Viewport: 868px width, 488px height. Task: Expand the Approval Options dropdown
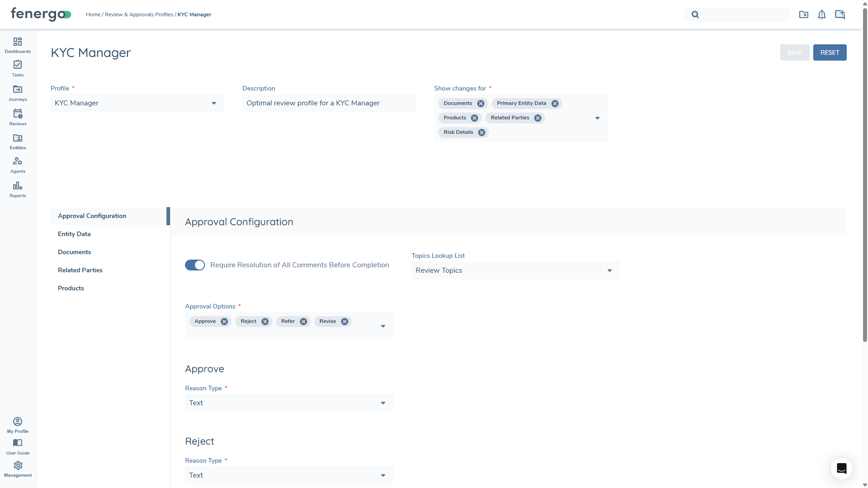coord(383,326)
